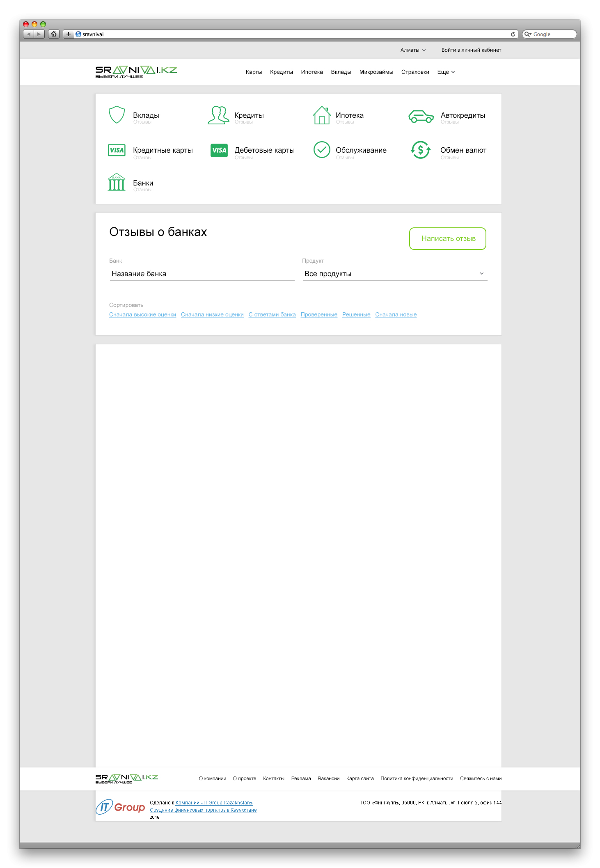Open the Вклады reviews category label
Screen dimensions: 600x868
tap(146, 115)
